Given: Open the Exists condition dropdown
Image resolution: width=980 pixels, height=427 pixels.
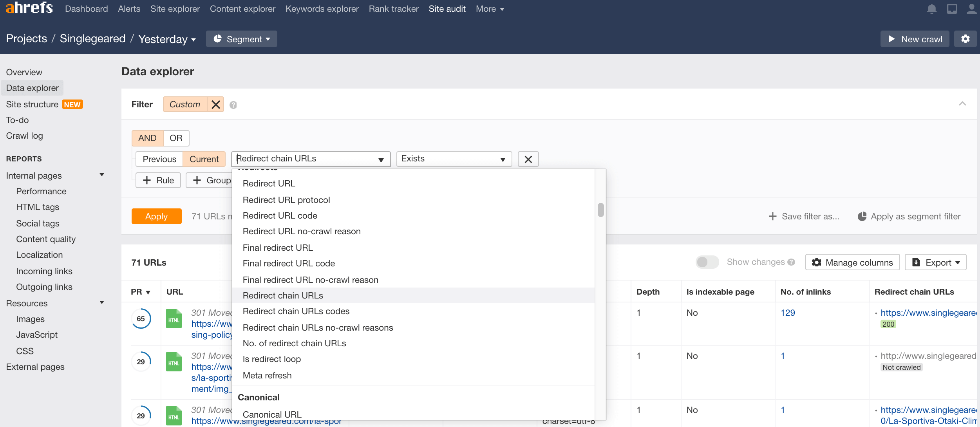Looking at the screenshot, I should [x=454, y=159].
